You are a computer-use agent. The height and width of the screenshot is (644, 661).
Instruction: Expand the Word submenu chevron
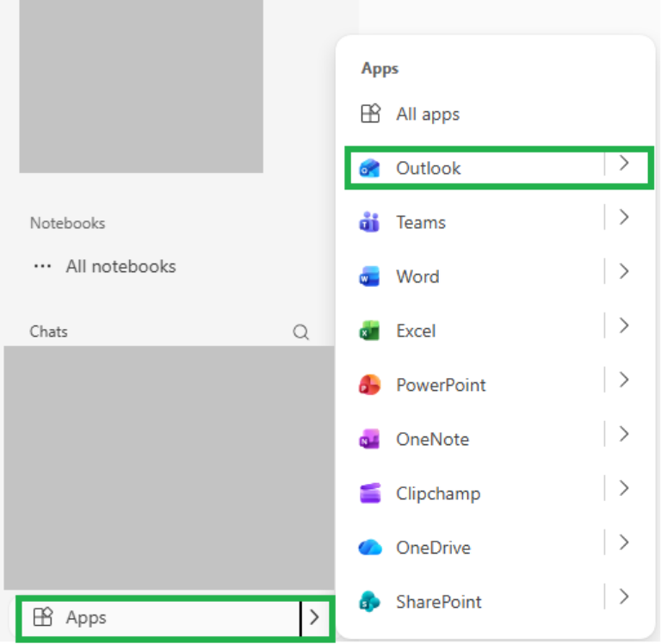coord(624,271)
